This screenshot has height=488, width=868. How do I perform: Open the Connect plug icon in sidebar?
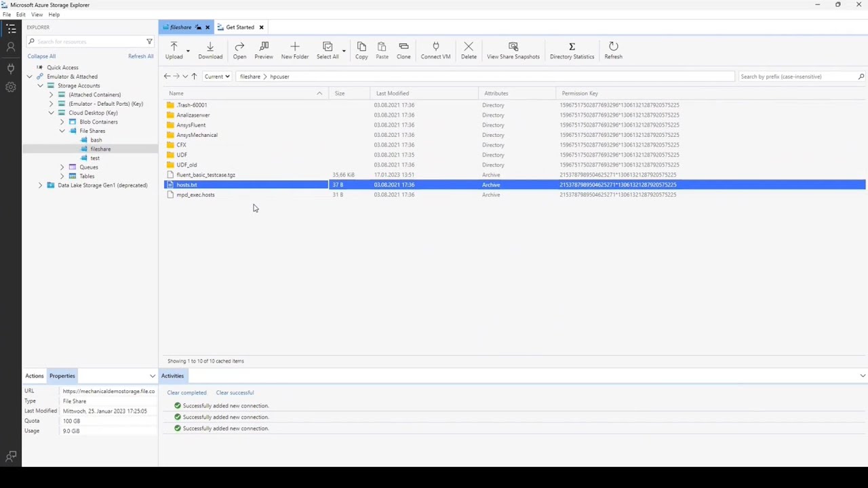click(11, 68)
